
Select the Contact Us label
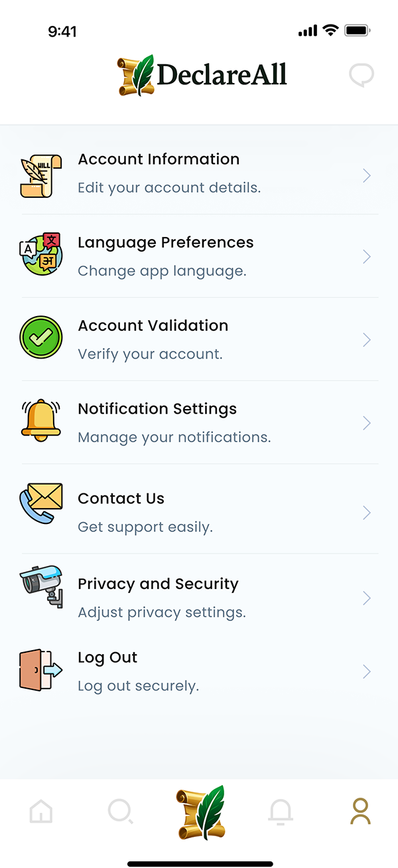point(121,498)
